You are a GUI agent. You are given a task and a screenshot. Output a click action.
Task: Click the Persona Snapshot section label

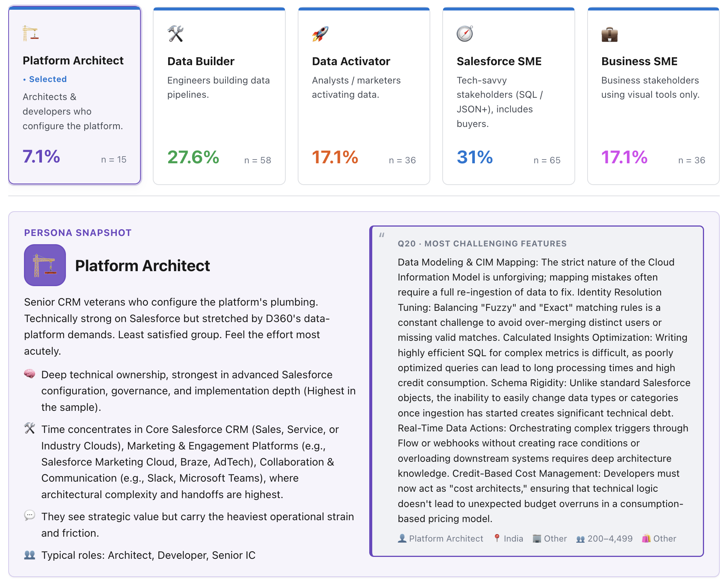78,233
